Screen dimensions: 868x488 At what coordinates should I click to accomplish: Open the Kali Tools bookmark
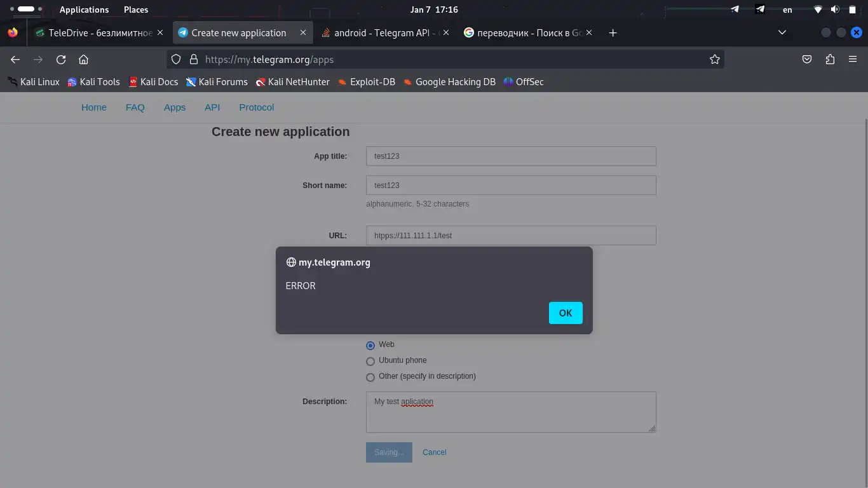[93, 81]
